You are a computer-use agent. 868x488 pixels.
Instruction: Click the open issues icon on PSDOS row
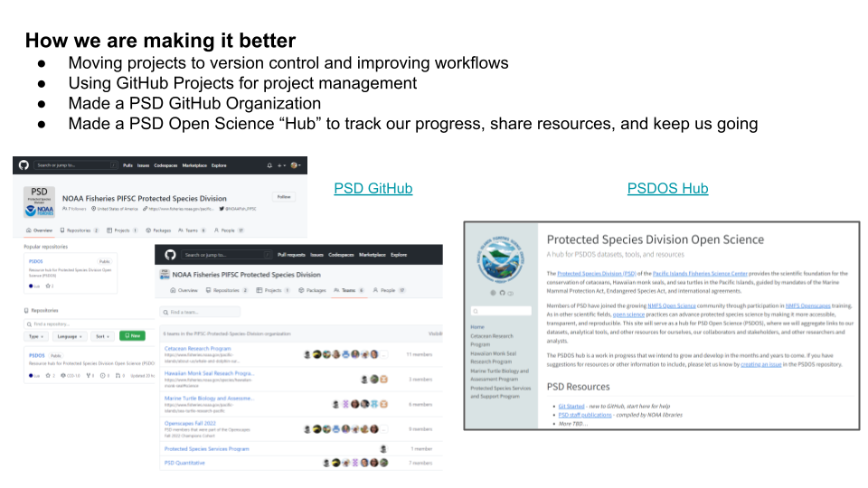pyautogui.click(x=102, y=376)
